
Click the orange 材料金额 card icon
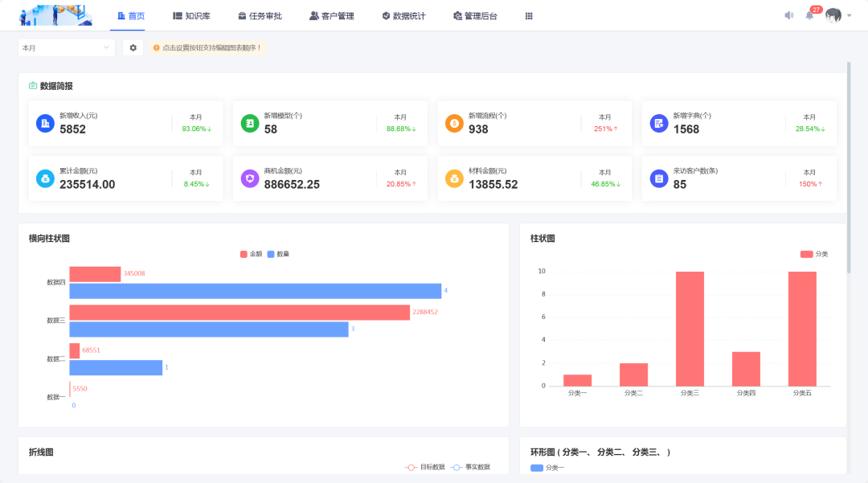tap(454, 177)
